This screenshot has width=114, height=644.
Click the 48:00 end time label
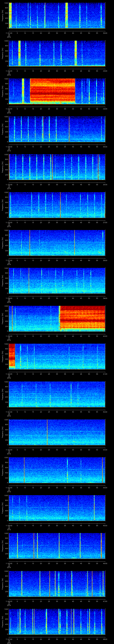pyautogui.click(x=105, y=639)
